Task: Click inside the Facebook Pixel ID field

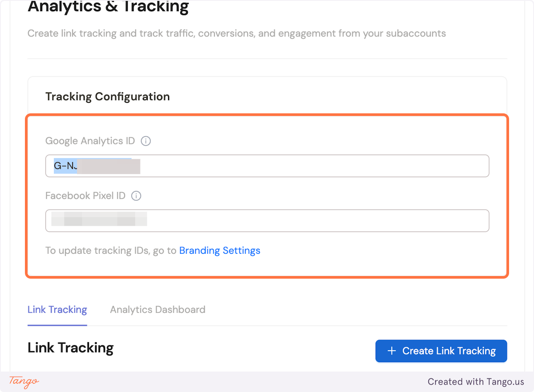Action: pos(267,220)
